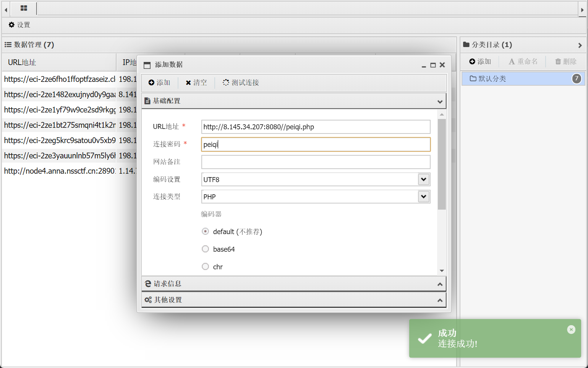Select the node4.anna.nssctf.cn row
Viewport: 588px width, 368px height.
[59, 171]
